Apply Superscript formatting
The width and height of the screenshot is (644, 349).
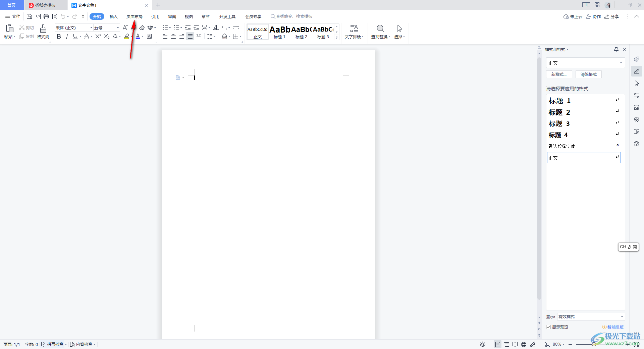pos(98,36)
